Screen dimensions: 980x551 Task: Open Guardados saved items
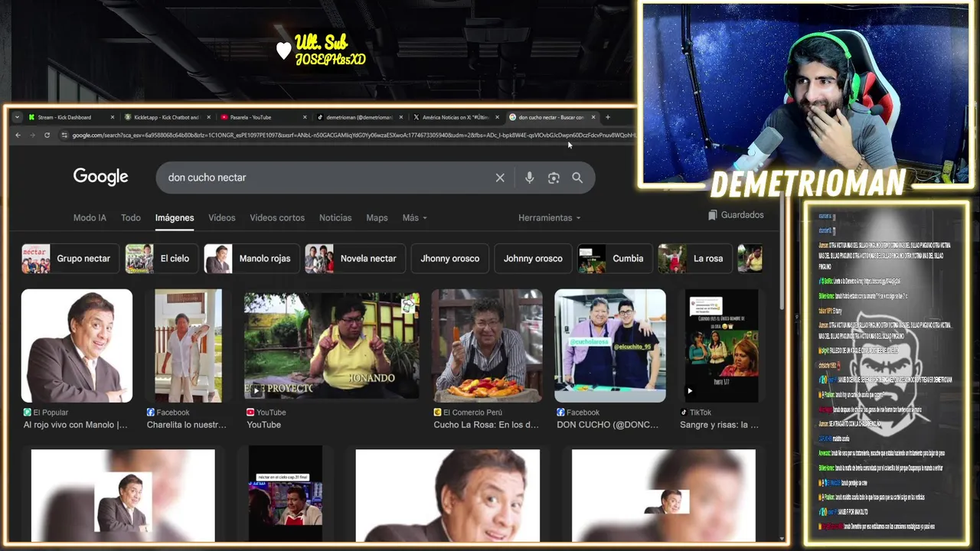click(736, 215)
